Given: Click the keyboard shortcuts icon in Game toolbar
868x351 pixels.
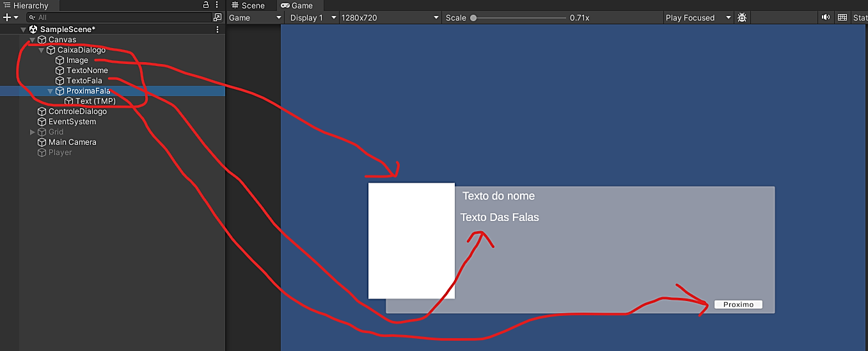Looking at the screenshot, I should (x=842, y=18).
